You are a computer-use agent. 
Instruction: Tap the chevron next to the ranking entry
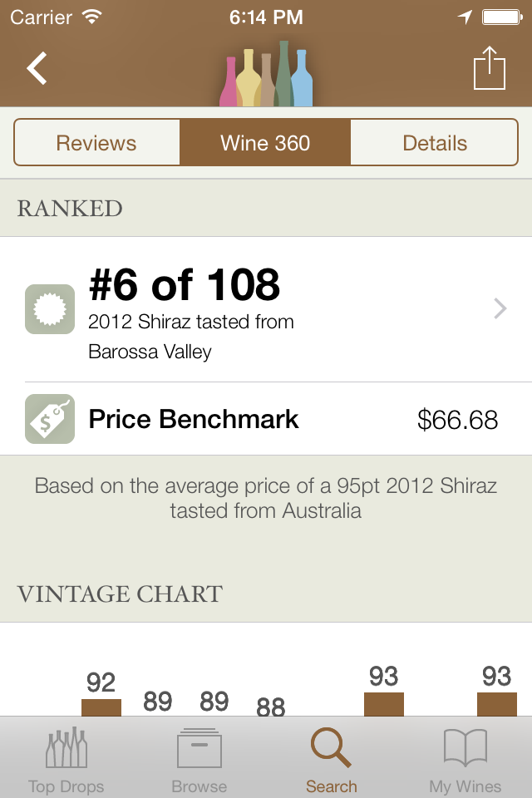[500, 308]
